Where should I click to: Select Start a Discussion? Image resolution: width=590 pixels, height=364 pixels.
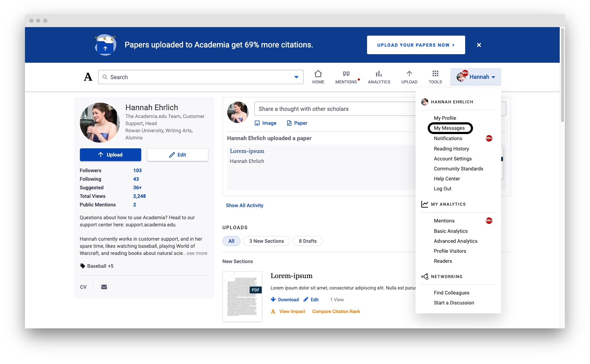(454, 303)
